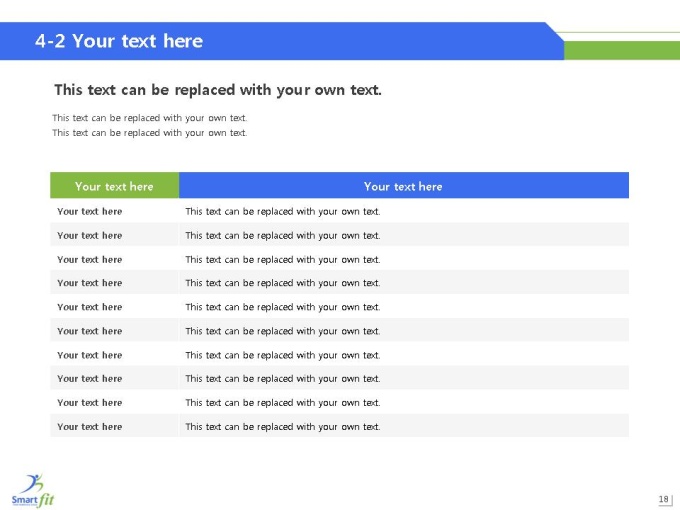Click the slide title "4-2 Your text here"
This screenshot has width=680, height=510.
119,41
